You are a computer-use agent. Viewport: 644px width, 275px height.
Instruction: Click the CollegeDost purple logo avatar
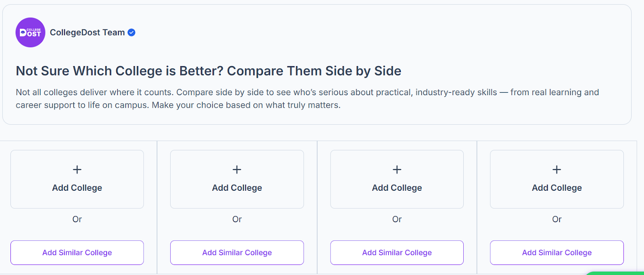click(x=30, y=33)
